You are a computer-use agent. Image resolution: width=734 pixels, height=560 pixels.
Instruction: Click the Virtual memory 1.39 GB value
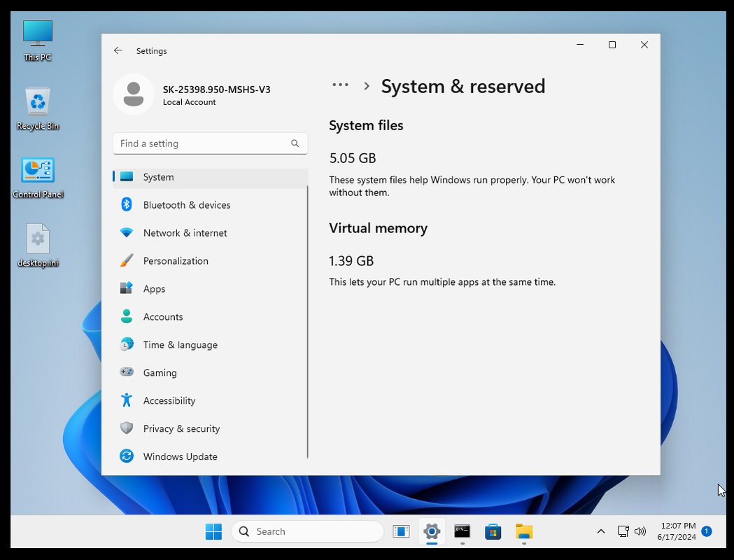pos(351,261)
